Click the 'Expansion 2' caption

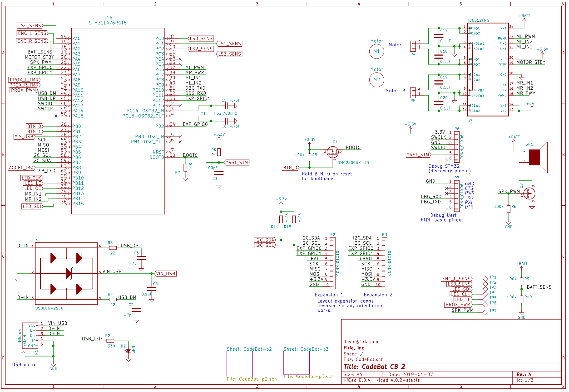pyautogui.click(x=378, y=295)
